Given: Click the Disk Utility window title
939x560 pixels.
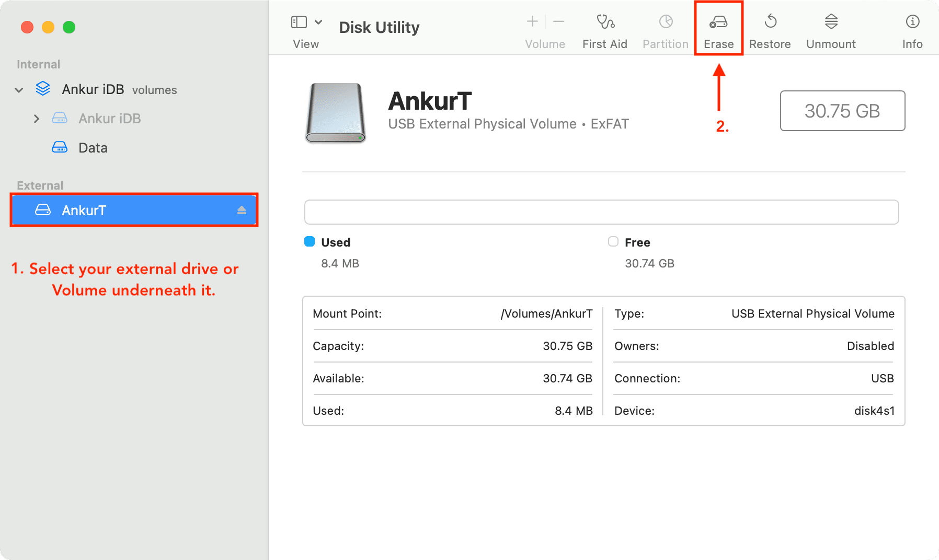Looking at the screenshot, I should point(379,27).
